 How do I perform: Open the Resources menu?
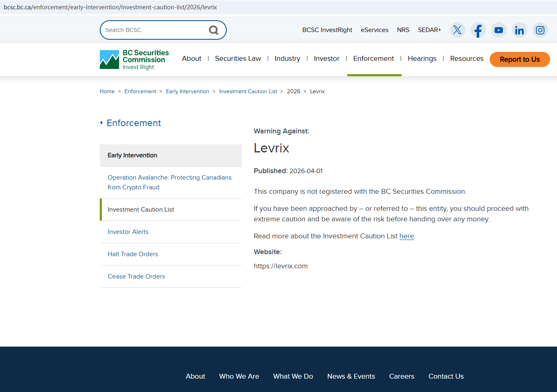pos(467,58)
